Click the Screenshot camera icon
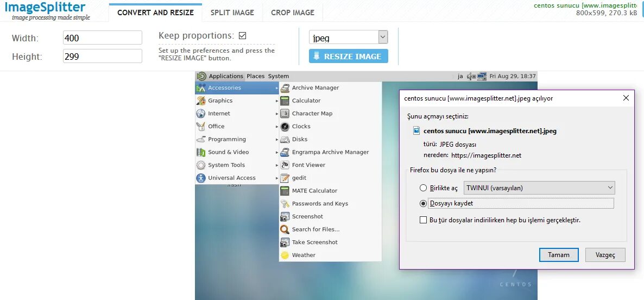 pyautogui.click(x=285, y=216)
